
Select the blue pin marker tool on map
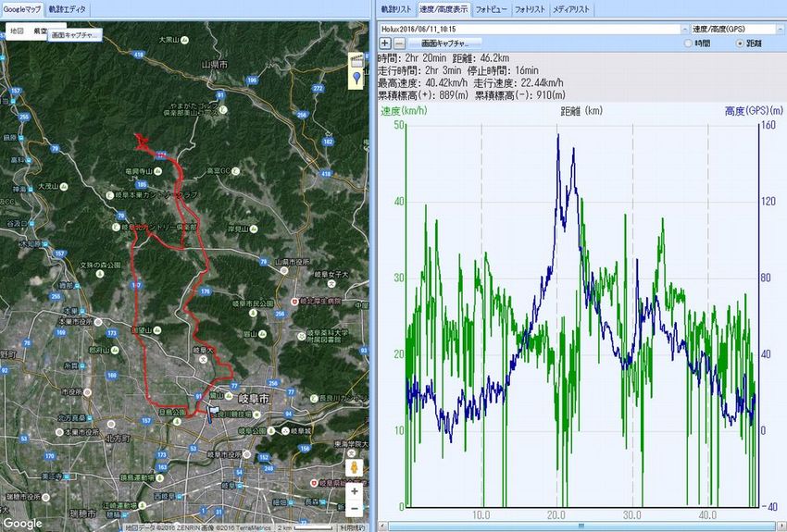tap(356, 79)
